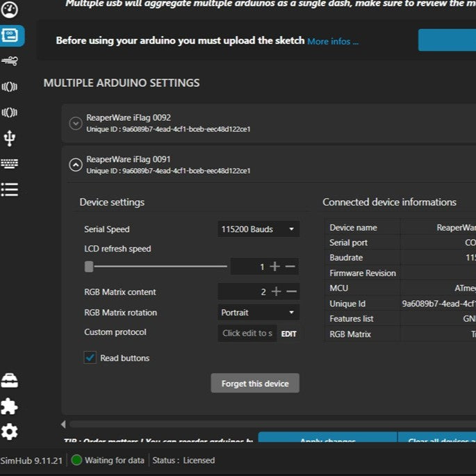
Task: Open the dashboard gauge icon in sidebar
Action: (10, 10)
